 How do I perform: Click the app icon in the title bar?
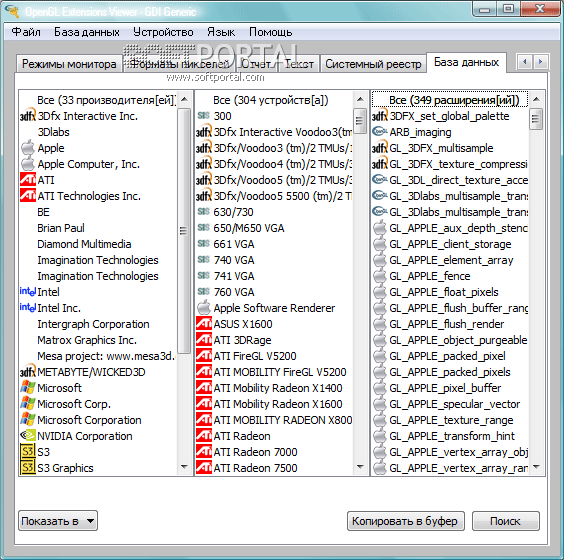(12, 11)
